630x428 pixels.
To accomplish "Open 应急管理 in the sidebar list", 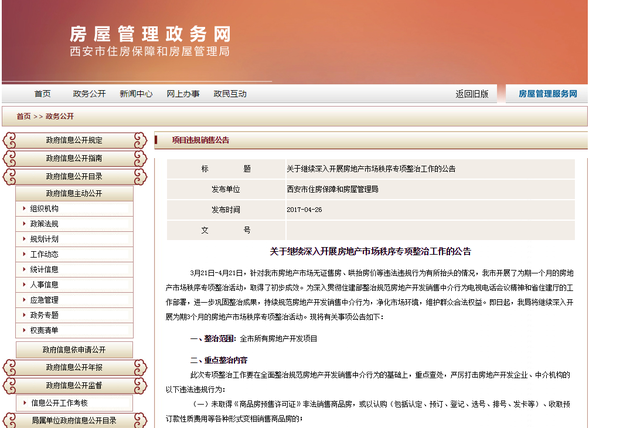I will pos(44,300).
